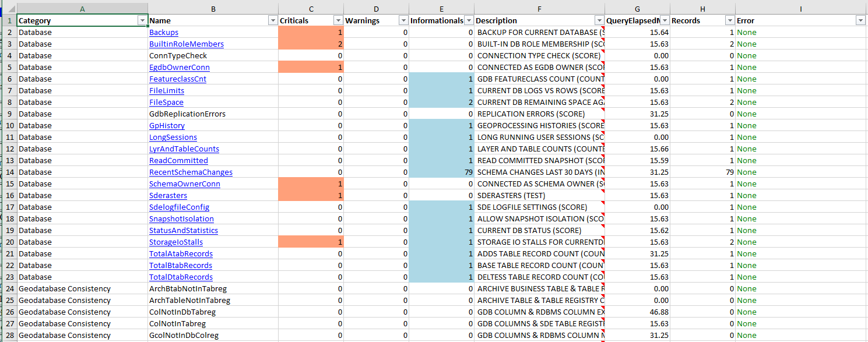
Task: Click the SDERASTERS (TEST) description cell
Action: point(540,195)
